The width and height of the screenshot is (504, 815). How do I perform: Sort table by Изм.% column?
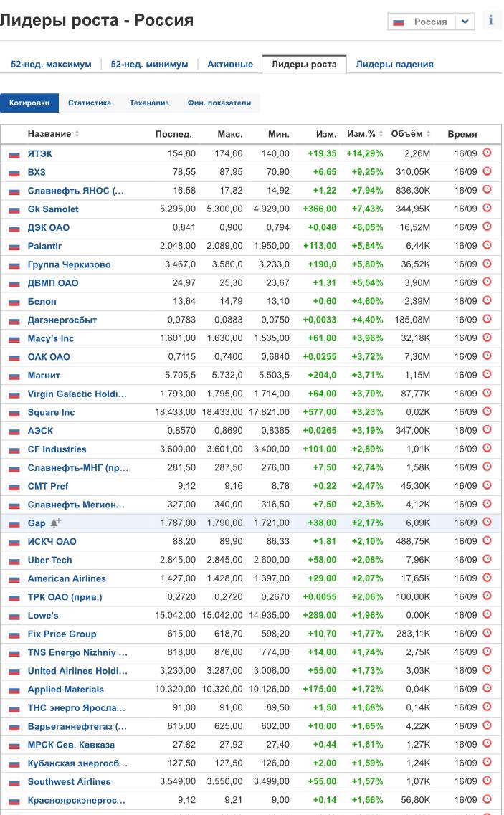click(x=365, y=133)
